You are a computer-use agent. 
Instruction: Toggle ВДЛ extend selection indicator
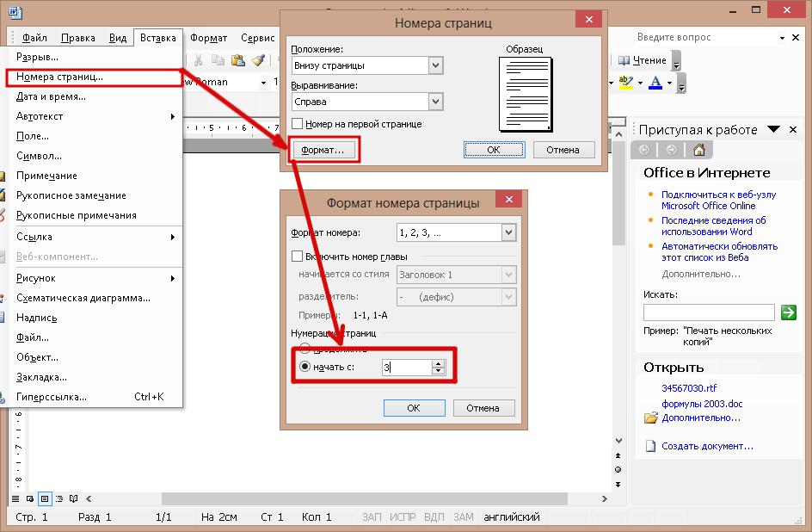434,517
